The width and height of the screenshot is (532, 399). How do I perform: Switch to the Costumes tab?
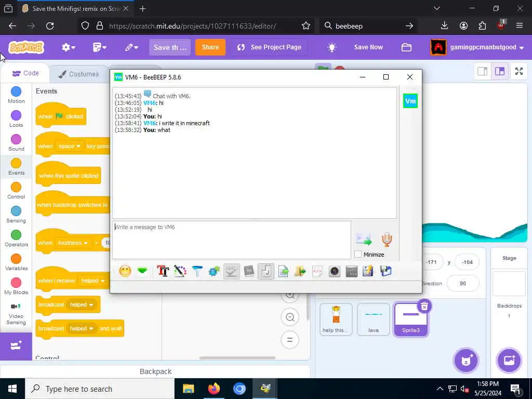(x=79, y=74)
